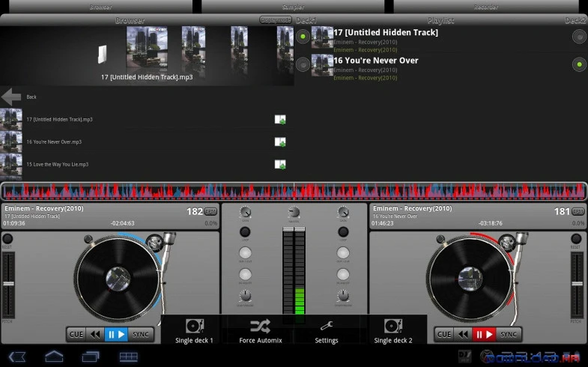This screenshot has width=588, height=367.
Task: Switch to the Sampler top tab
Action: coord(293,7)
